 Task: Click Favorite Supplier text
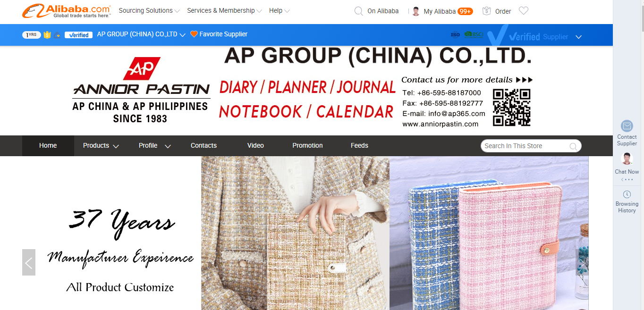coord(223,34)
